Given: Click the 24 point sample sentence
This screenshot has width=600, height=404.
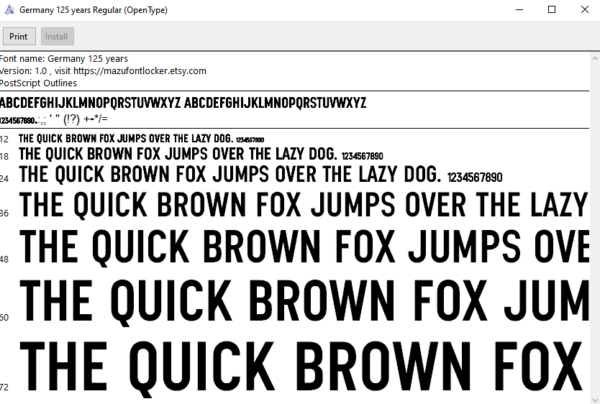Looking at the screenshot, I should click(x=261, y=175).
